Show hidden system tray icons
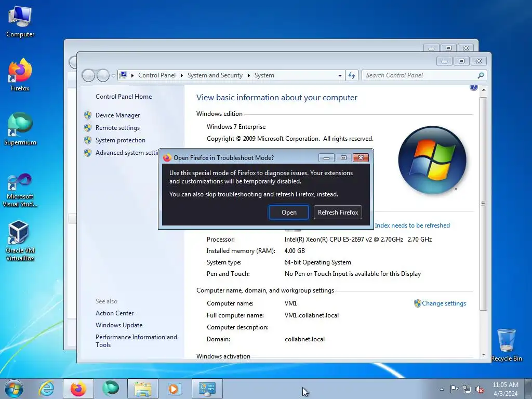 click(442, 389)
